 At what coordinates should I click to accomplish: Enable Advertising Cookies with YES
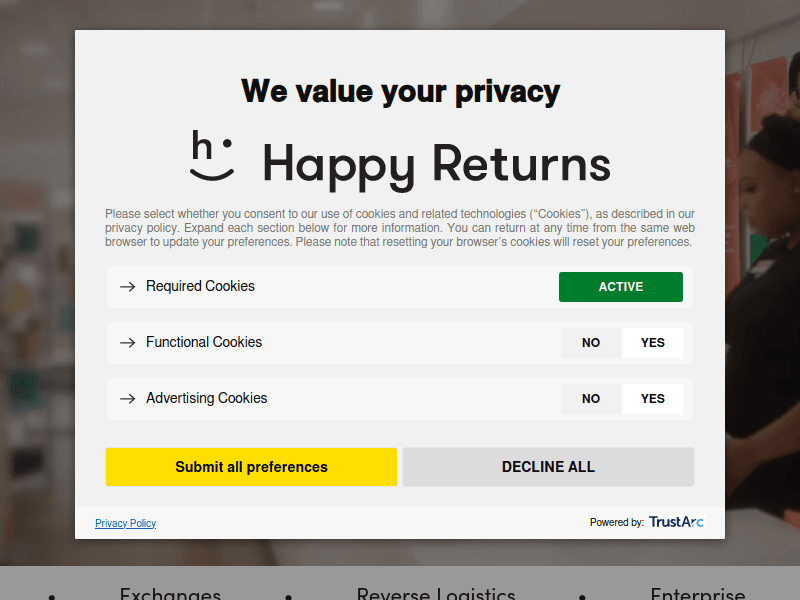[x=652, y=399]
